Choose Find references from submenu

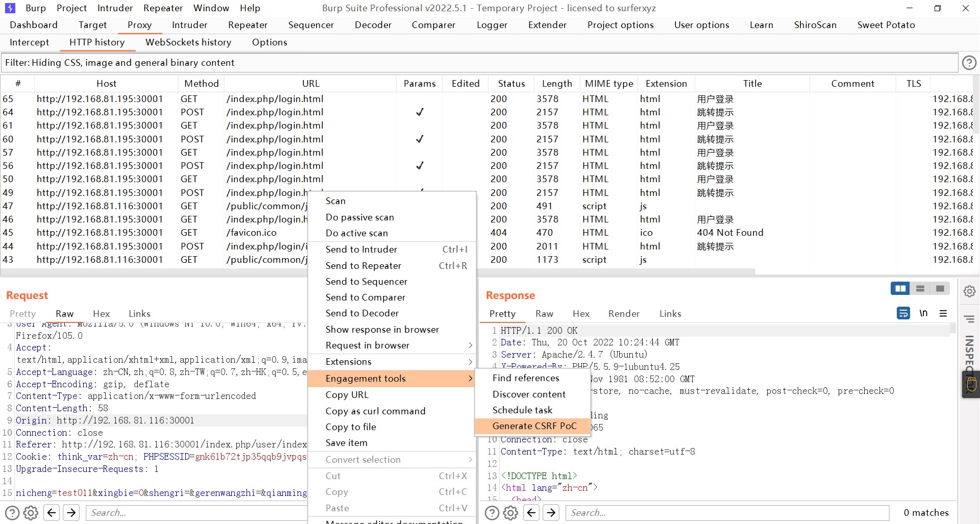(534, 378)
